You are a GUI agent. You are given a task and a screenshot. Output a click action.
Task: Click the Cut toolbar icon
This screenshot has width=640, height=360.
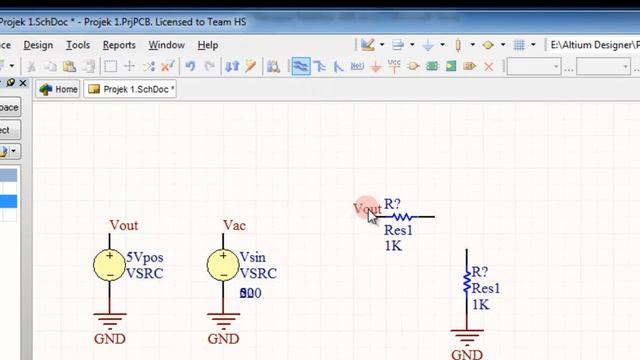pos(31,67)
